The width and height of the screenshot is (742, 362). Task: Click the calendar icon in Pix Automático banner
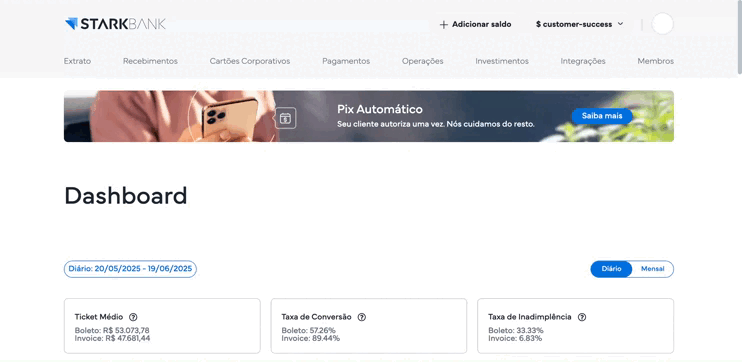tap(285, 118)
